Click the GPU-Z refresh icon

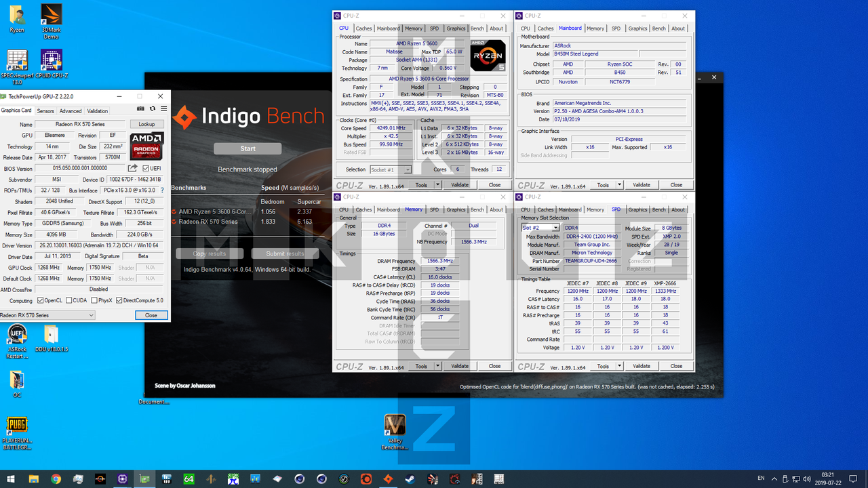[x=152, y=108]
